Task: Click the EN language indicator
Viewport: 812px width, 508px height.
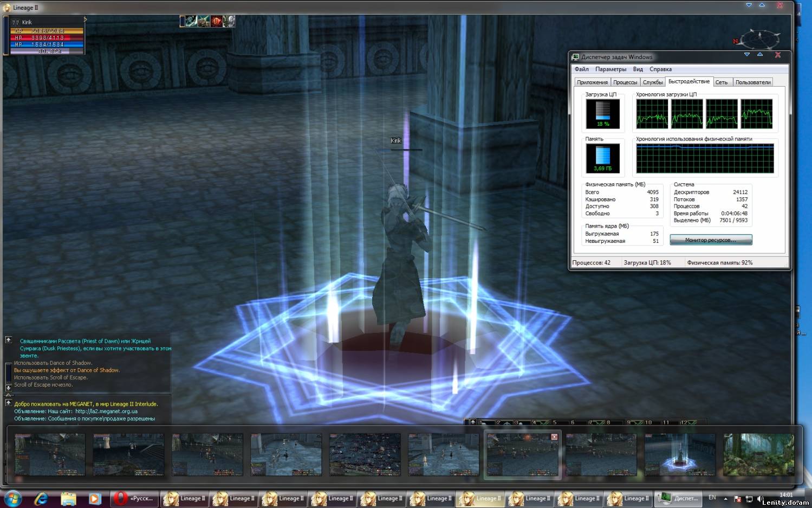Action: pyautogui.click(x=712, y=498)
